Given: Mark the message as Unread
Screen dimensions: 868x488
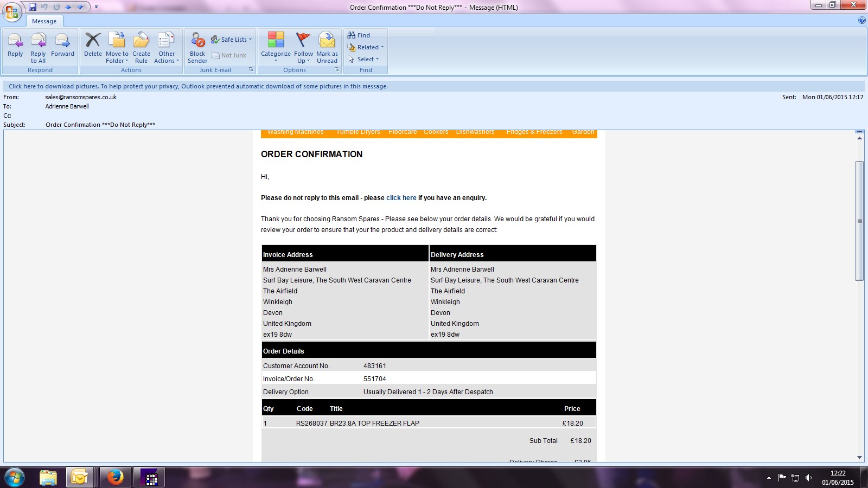Looking at the screenshot, I should tap(327, 47).
